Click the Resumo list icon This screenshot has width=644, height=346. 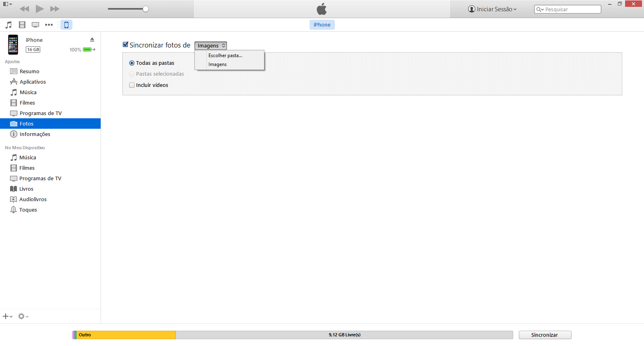pyautogui.click(x=14, y=71)
